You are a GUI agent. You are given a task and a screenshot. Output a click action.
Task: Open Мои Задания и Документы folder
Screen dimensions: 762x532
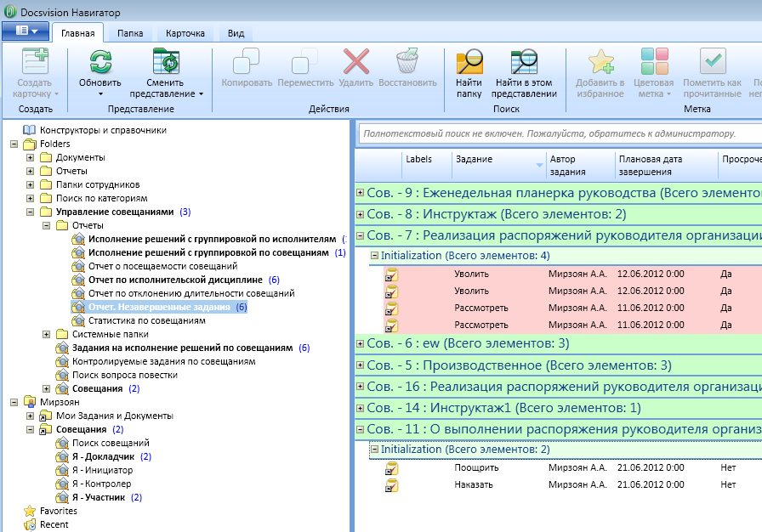point(115,416)
